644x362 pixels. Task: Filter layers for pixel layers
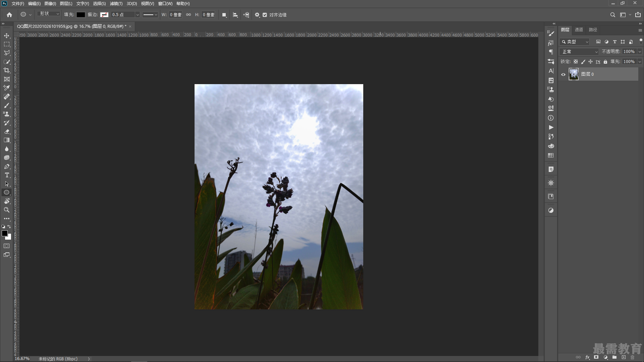598,42
